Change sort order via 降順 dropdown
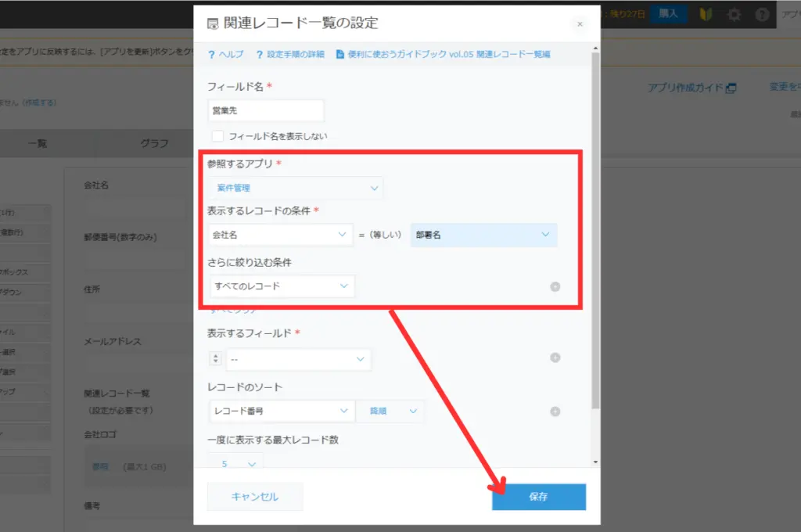The height and width of the screenshot is (532, 801). coord(390,411)
